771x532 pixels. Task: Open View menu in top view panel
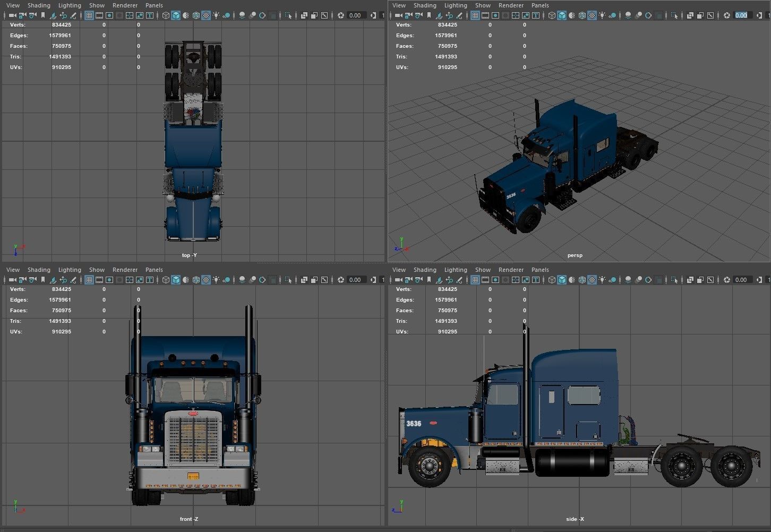pos(13,5)
